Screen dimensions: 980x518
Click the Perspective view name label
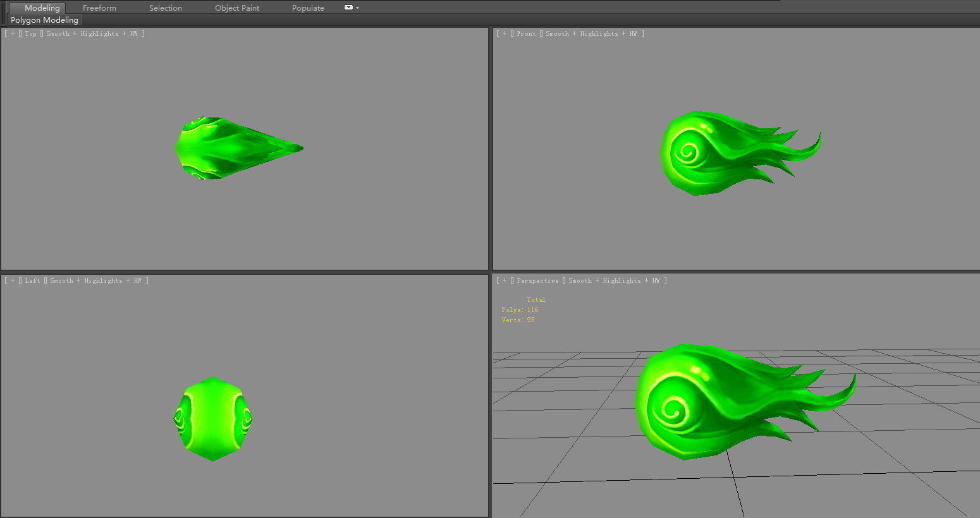coord(537,280)
